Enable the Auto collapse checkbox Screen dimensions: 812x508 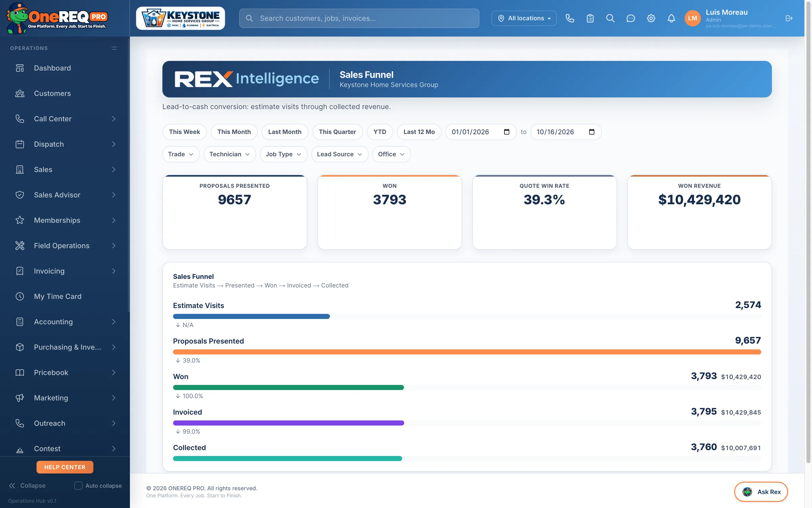pyautogui.click(x=78, y=486)
